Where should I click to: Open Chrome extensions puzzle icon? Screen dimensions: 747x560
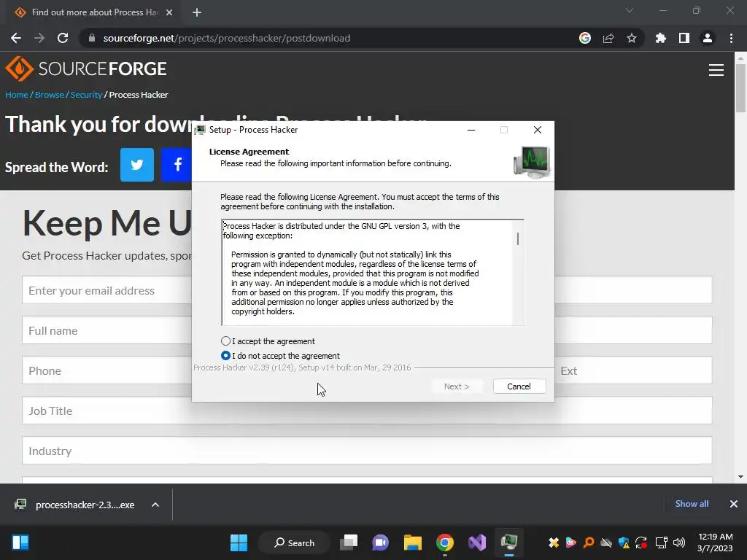click(x=661, y=38)
